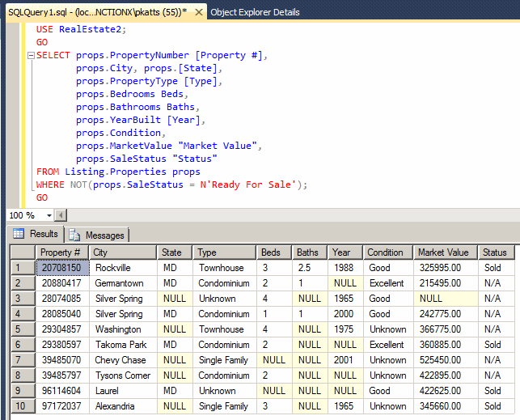The height and width of the screenshot is (420, 520).
Task: Select row header 10 in results
Action: tap(23, 406)
